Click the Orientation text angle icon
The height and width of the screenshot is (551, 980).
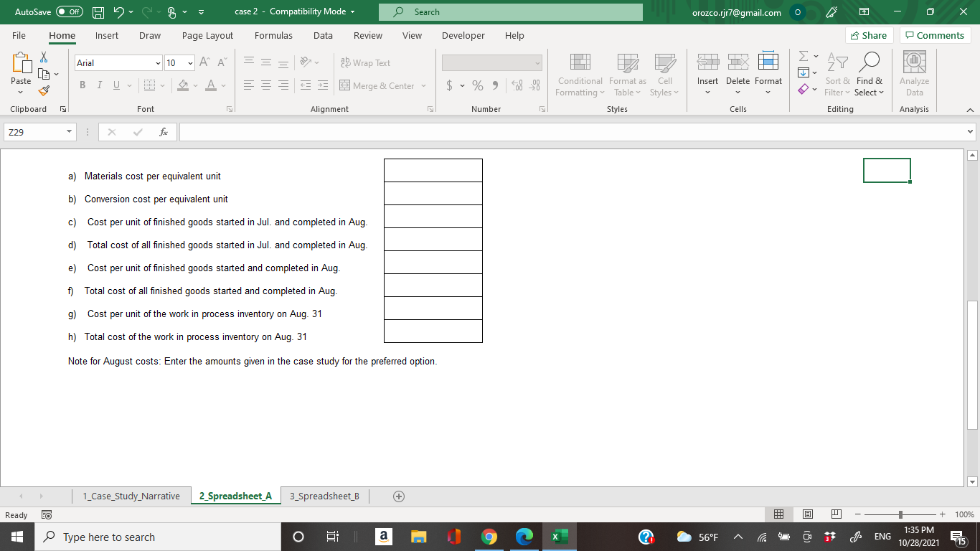tap(304, 63)
